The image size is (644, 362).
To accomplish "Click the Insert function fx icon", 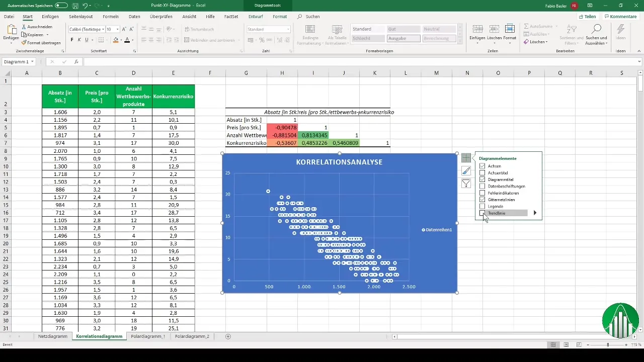I will tap(76, 62).
